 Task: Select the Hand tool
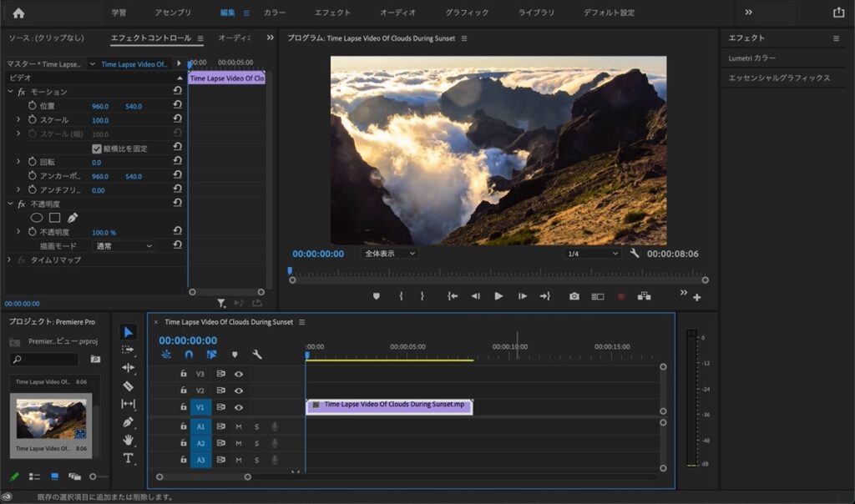click(x=128, y=440)
